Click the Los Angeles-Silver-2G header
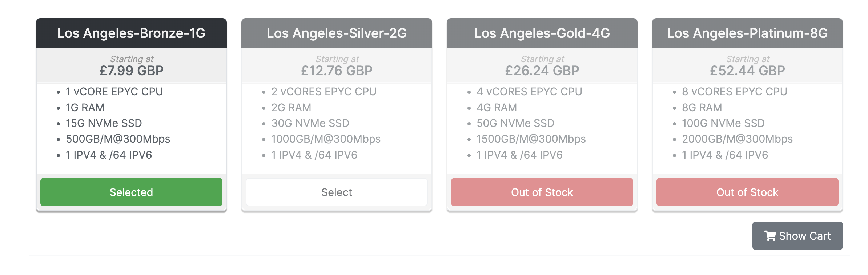This screenshot has width=868, height=275. (337, 33)
